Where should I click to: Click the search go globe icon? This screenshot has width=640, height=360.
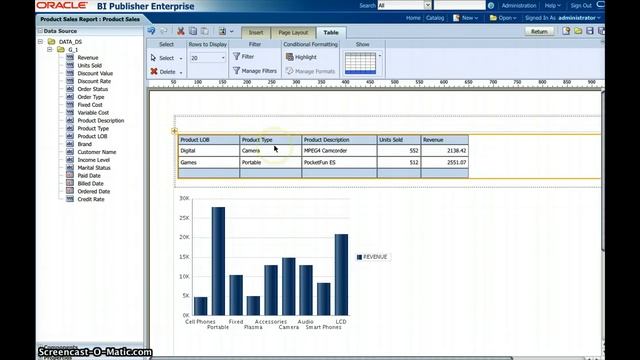click(491, 6)
